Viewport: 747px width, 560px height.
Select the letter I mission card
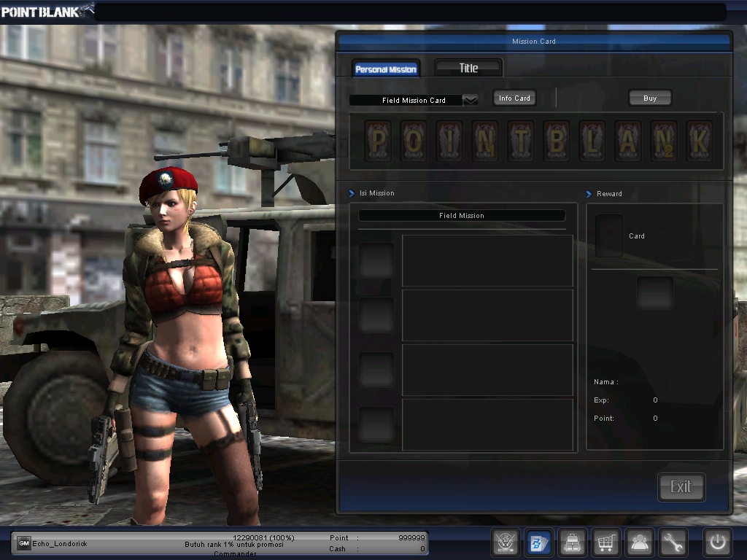(x=449, y=141)
